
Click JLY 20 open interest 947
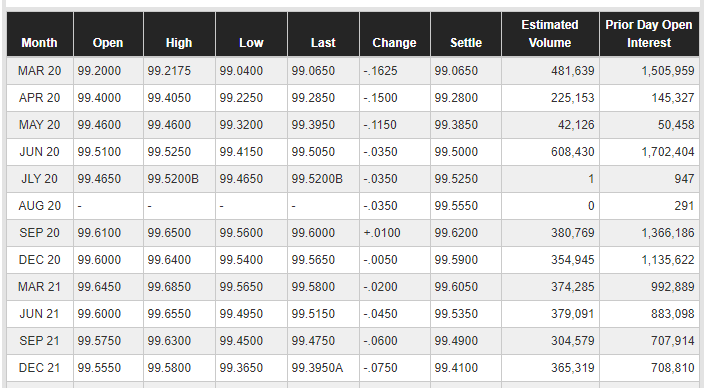click(x=685, y=179)
